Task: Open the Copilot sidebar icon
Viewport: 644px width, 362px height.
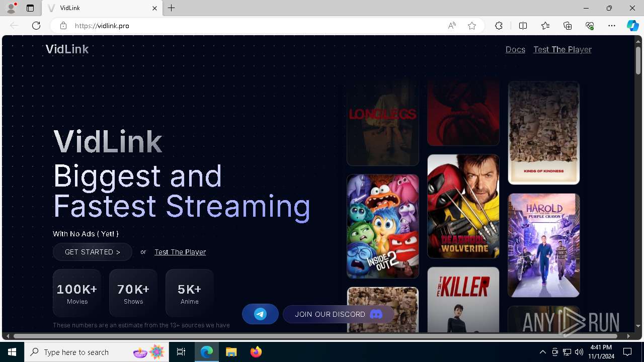Action: 632,26
